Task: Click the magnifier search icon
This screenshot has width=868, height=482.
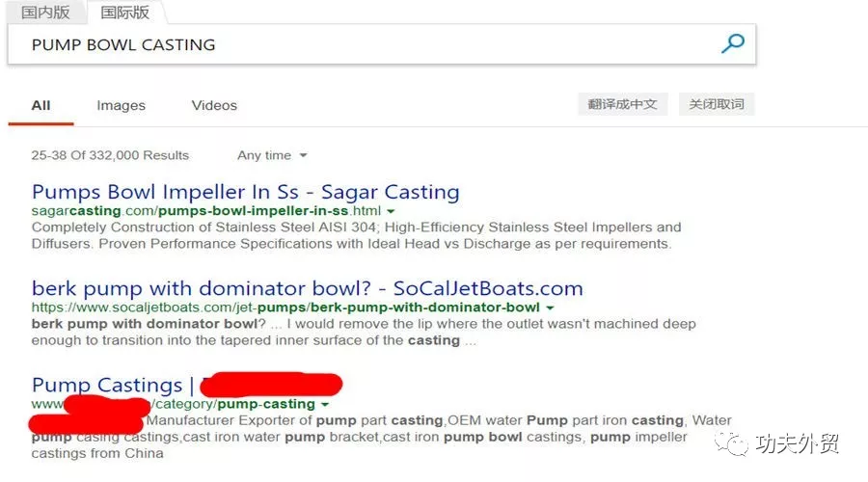Action: pos(733,44)
